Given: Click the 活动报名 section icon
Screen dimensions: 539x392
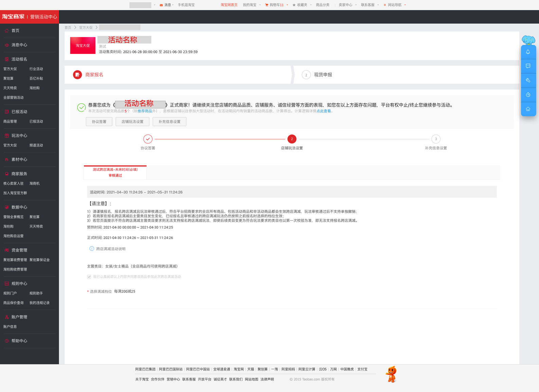Looking at the screenshot, I should pos(6,59).
